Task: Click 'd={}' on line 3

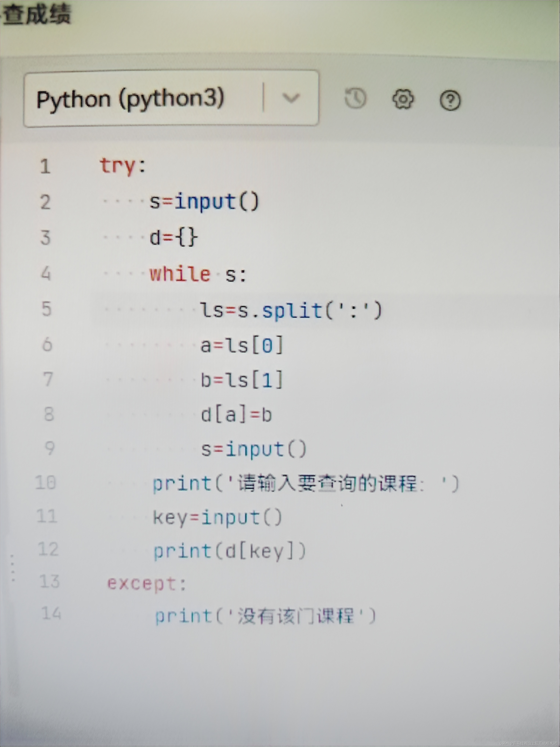Action: click(173, 237)
